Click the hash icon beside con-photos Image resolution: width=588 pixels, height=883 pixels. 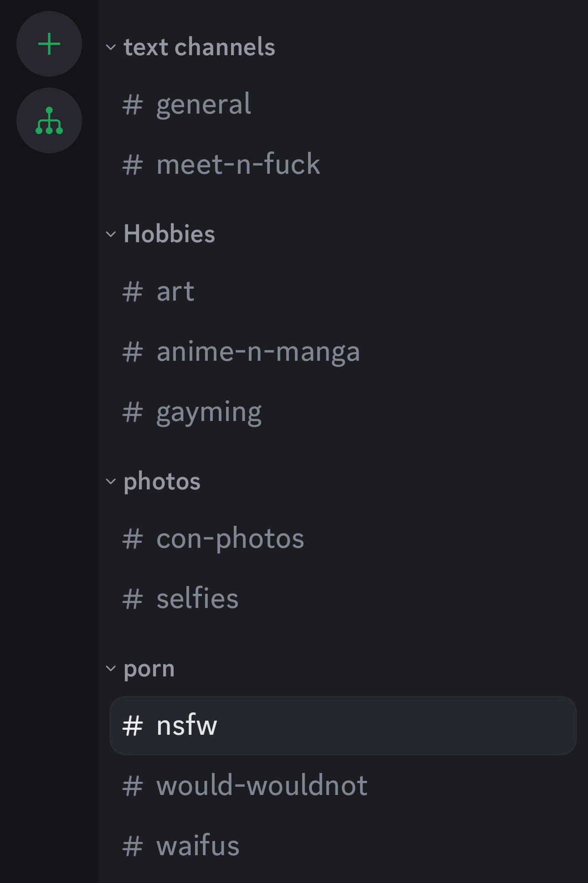tap(133, 539)
